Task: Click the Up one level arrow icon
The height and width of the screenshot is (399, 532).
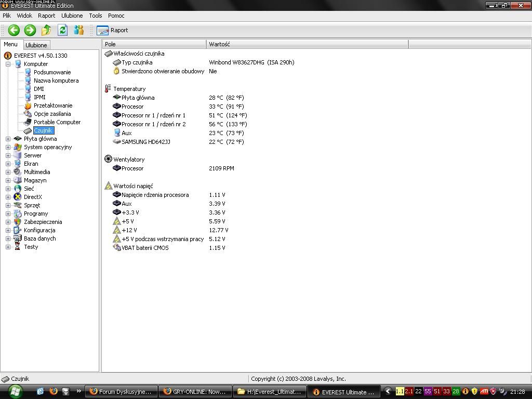Action: tap(46, 30)
